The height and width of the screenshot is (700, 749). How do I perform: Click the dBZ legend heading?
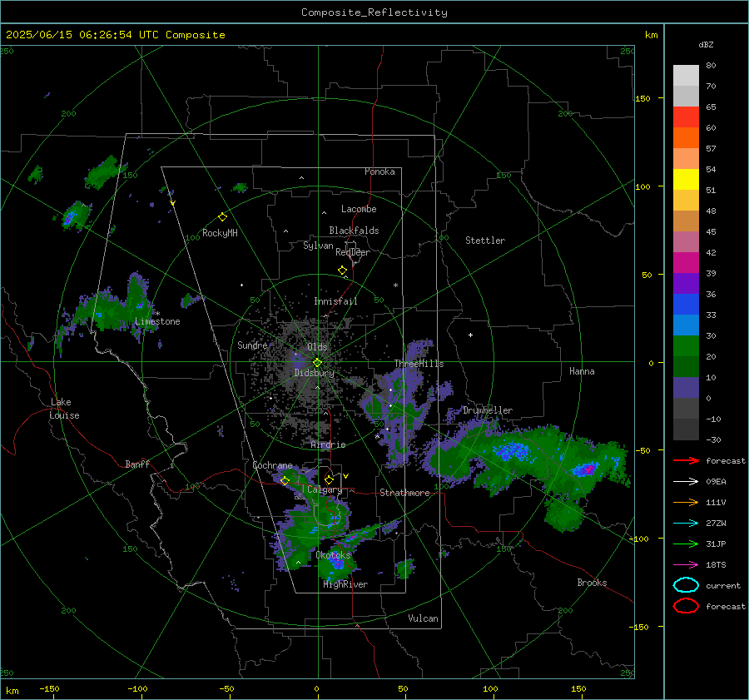coord(706,45)
